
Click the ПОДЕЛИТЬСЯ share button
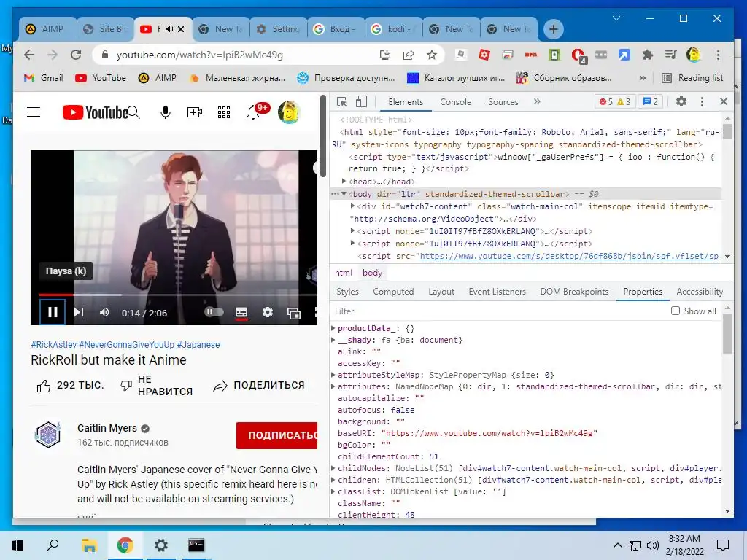pyautogui.click(x=259, y=385)
